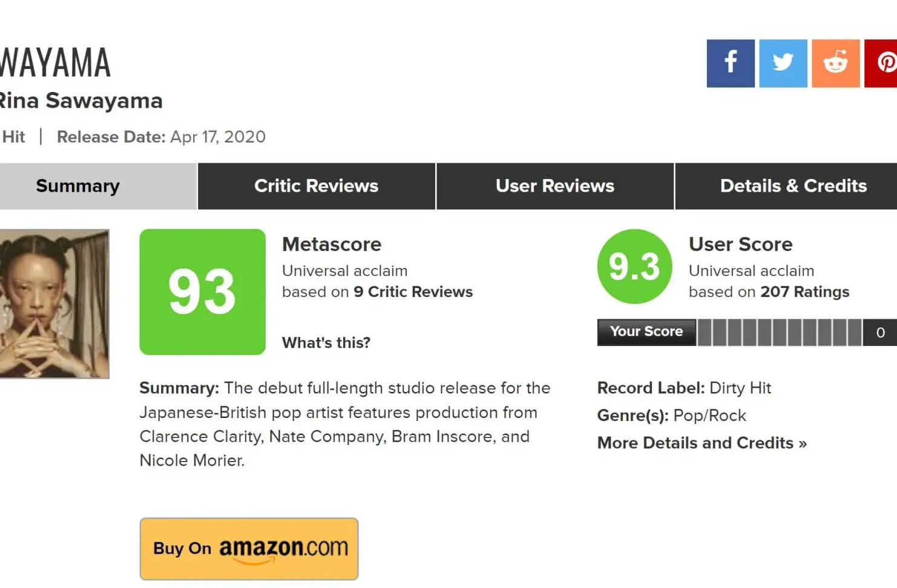
Task: Set Your Score to the last segment
Action: click(x=855, y=332)
